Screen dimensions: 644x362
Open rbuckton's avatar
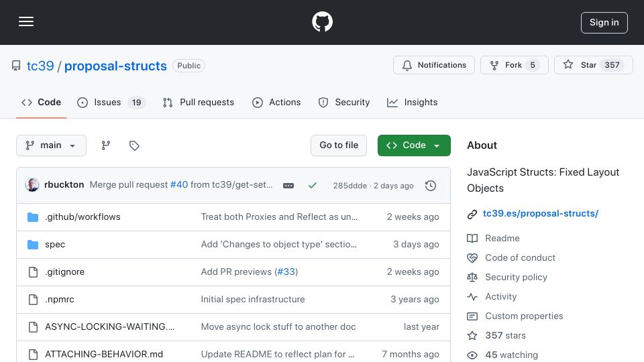coord(32,185)
